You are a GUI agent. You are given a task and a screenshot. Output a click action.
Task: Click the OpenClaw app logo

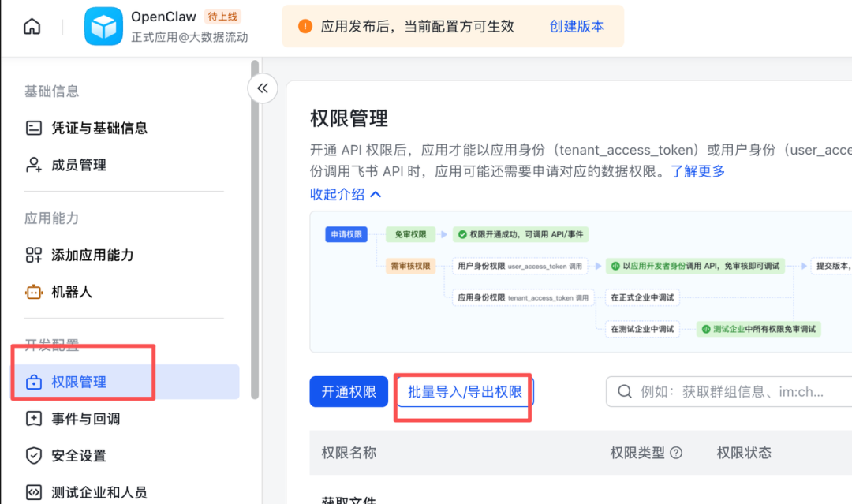point(103,24)
